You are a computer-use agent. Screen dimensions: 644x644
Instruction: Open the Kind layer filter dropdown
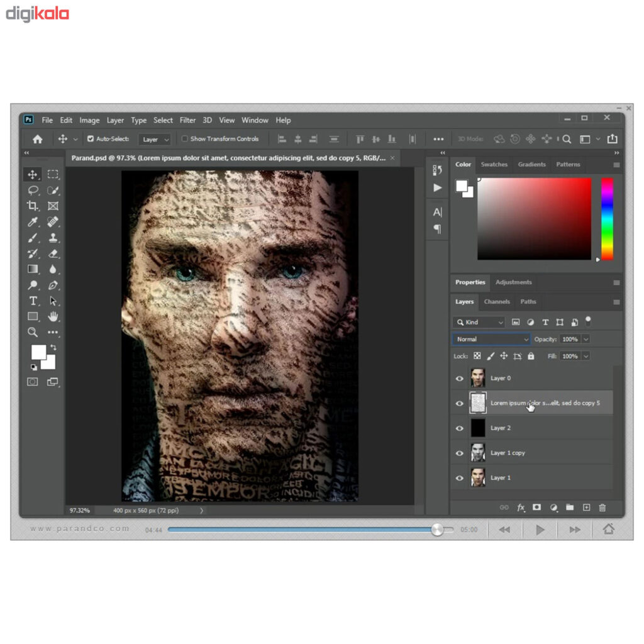click(x=479, y=322)
